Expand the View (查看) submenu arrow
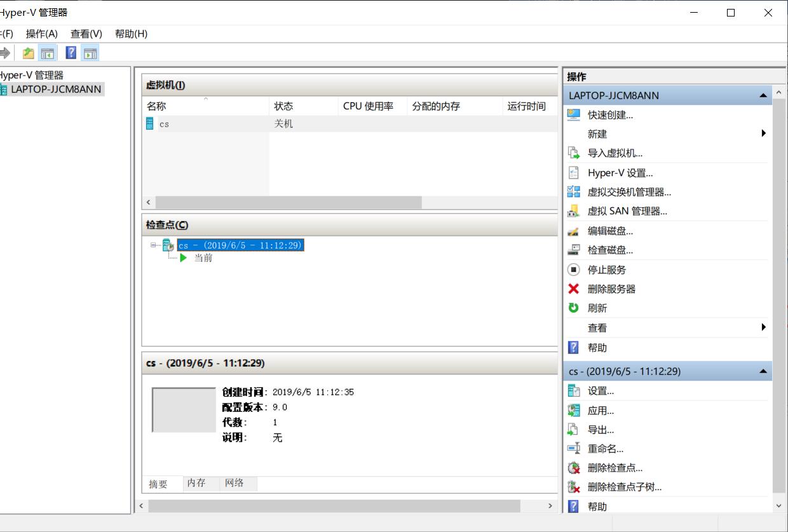This screenshot has width=788, height=532. (x=763, y=327)
